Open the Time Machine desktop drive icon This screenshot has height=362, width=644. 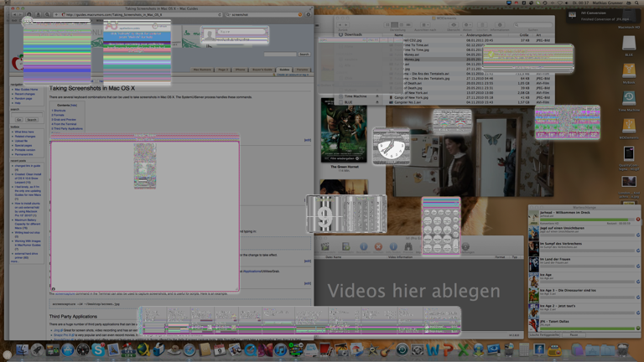[x=628, y=99]
